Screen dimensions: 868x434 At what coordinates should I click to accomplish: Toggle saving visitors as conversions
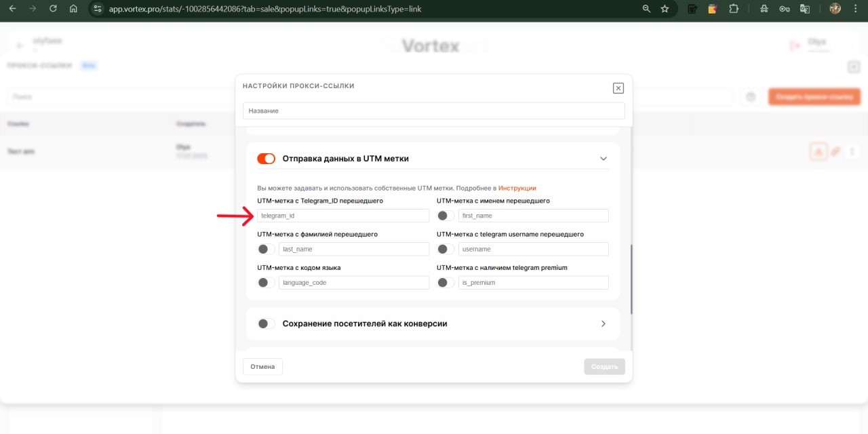266,323
